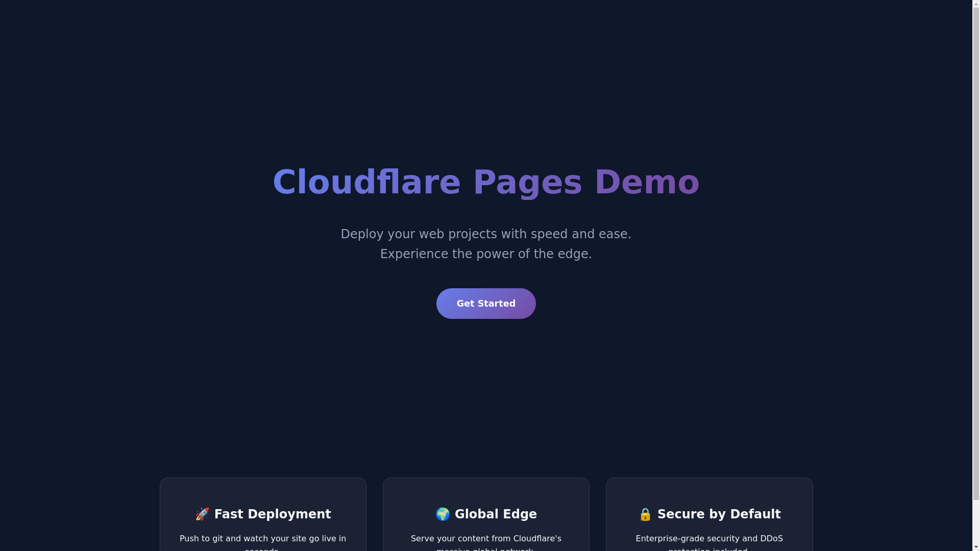The image size is (980, 551).
Task: Select the Global Edge card title
Action: [486, 514]
